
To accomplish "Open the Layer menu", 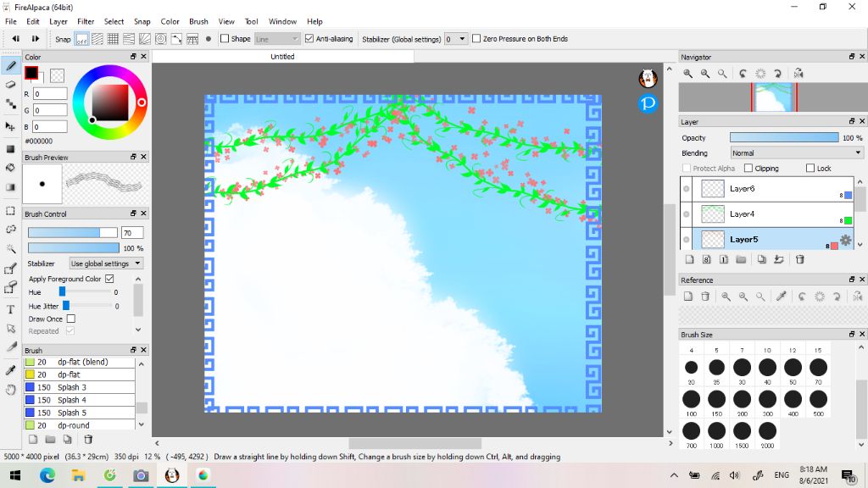I will (x=58, y=21).
